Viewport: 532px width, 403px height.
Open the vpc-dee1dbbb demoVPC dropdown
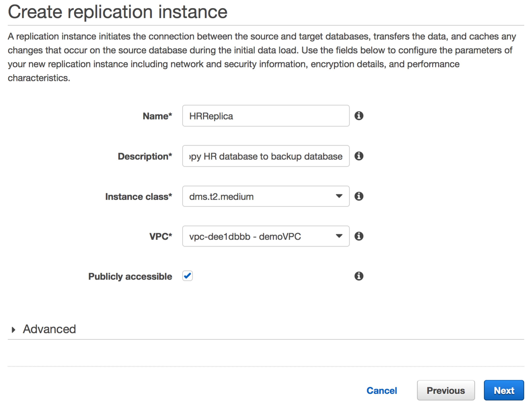(x=266, y=236)
